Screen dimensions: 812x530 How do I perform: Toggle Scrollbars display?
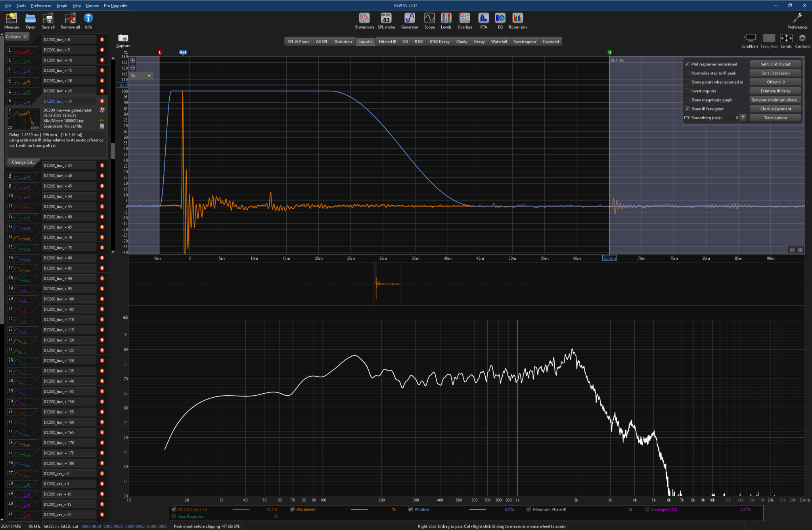(750, 41)
